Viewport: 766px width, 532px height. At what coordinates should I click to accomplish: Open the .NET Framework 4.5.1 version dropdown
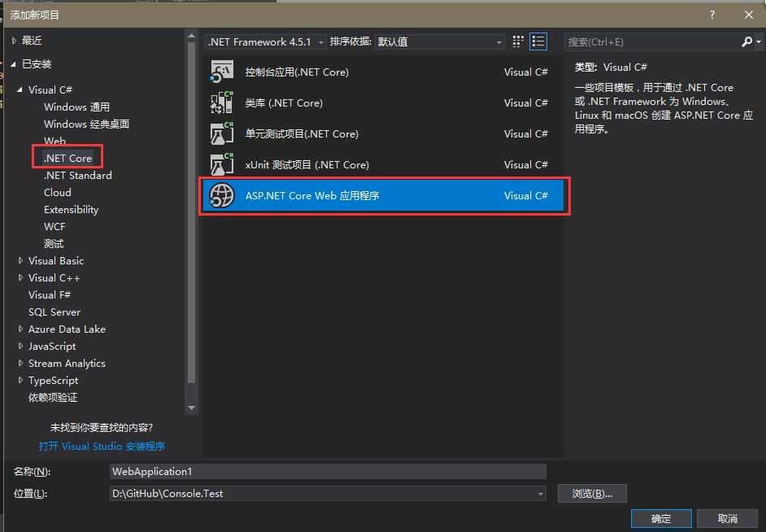266,42
